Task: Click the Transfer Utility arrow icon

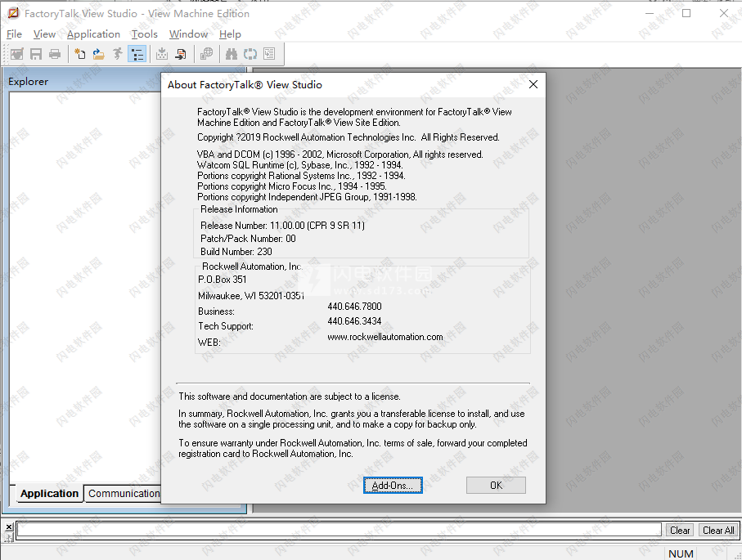Action: (x=181, y=54)
